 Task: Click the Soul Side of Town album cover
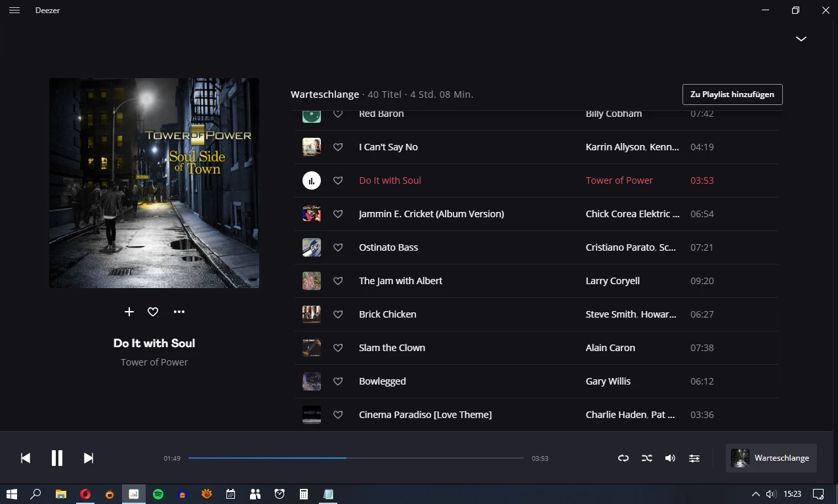point(154,183)
